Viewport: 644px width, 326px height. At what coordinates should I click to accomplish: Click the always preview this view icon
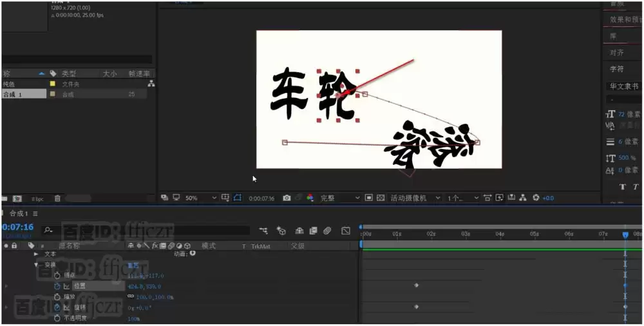165,198
